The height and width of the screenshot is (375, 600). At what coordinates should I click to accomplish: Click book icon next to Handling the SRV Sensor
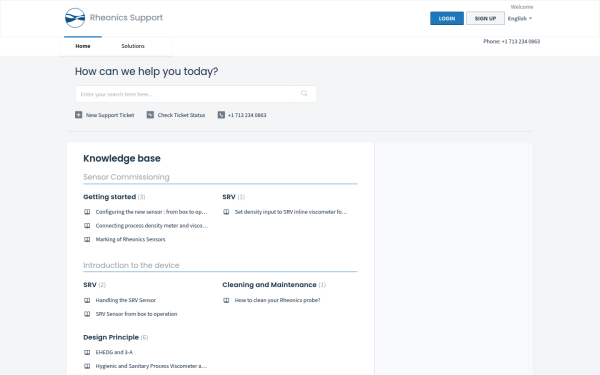(x=87, y=300)
